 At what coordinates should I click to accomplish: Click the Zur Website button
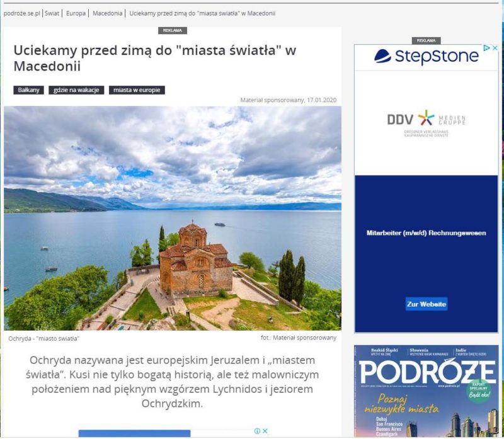point(427,304)
